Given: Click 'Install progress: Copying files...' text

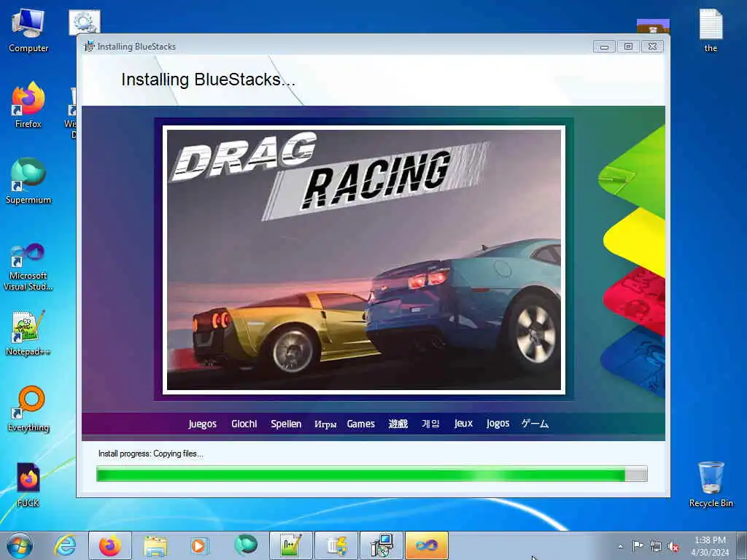Looking at the screenshot, I should (150, 454).
